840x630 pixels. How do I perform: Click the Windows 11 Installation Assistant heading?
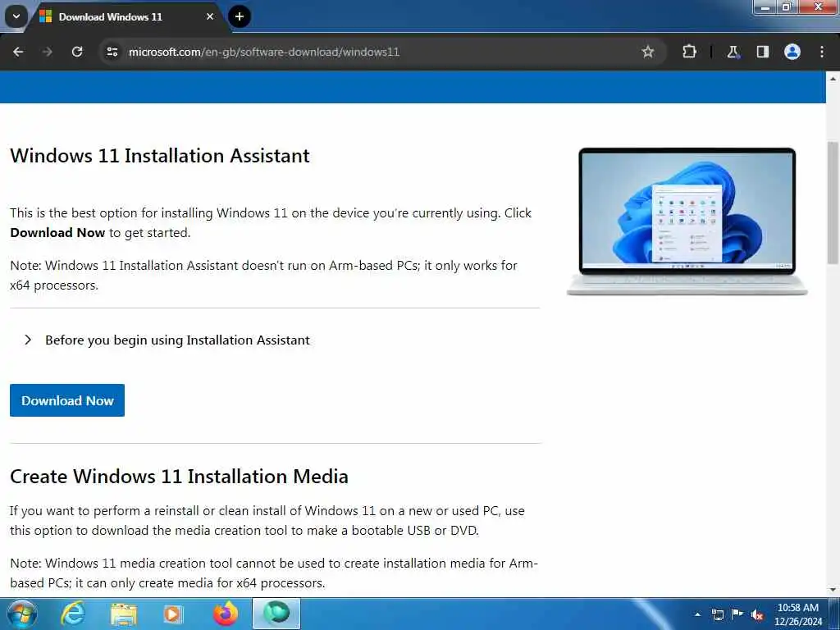tap(160, 155)
